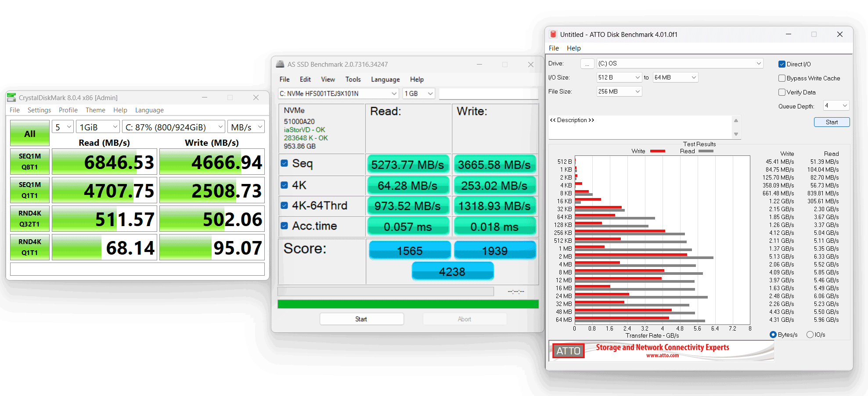Click the drive browse button labeled ...

pyautogui.click(x=587, y=64)
